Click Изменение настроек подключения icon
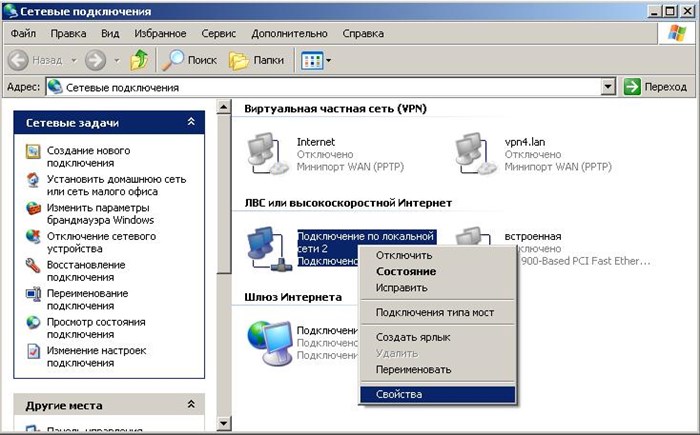The image size is (700, 435). pos(33,351)
